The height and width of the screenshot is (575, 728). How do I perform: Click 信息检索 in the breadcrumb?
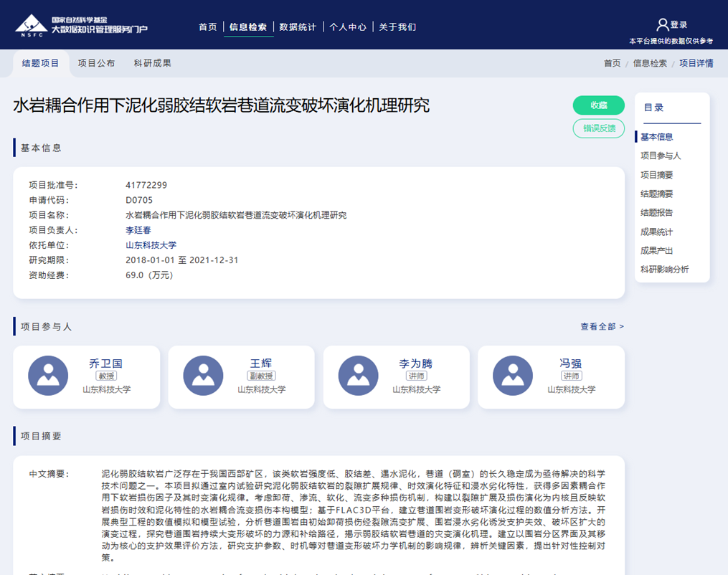click(x=650, y=63)
